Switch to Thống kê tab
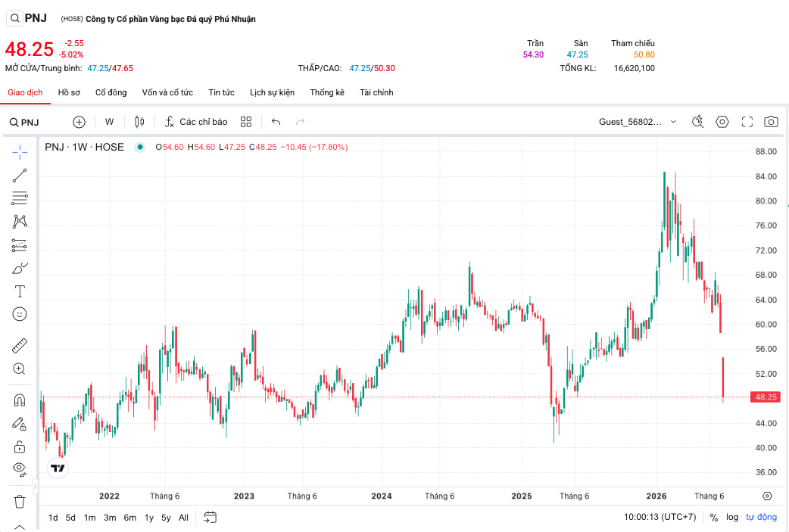 pos(327,92)
